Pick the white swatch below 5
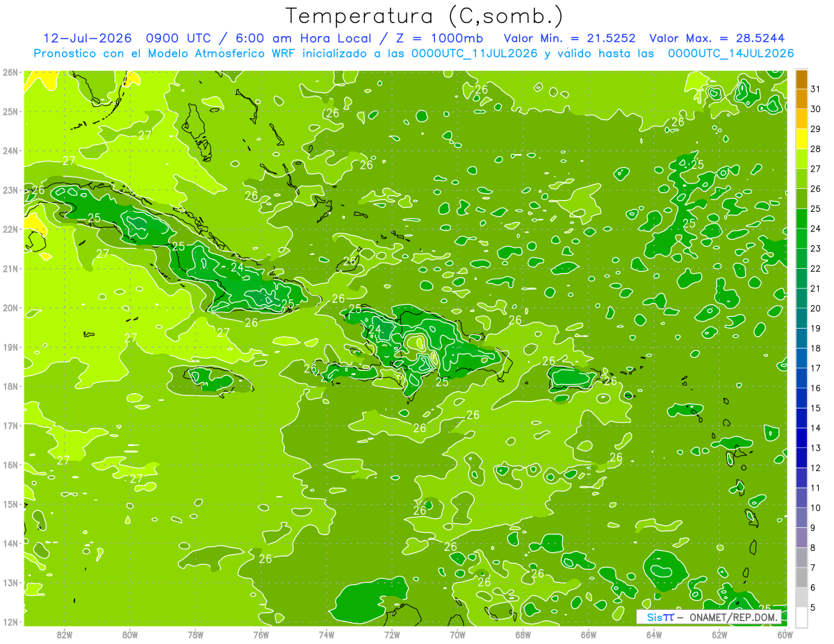 [x=801, y=617]
